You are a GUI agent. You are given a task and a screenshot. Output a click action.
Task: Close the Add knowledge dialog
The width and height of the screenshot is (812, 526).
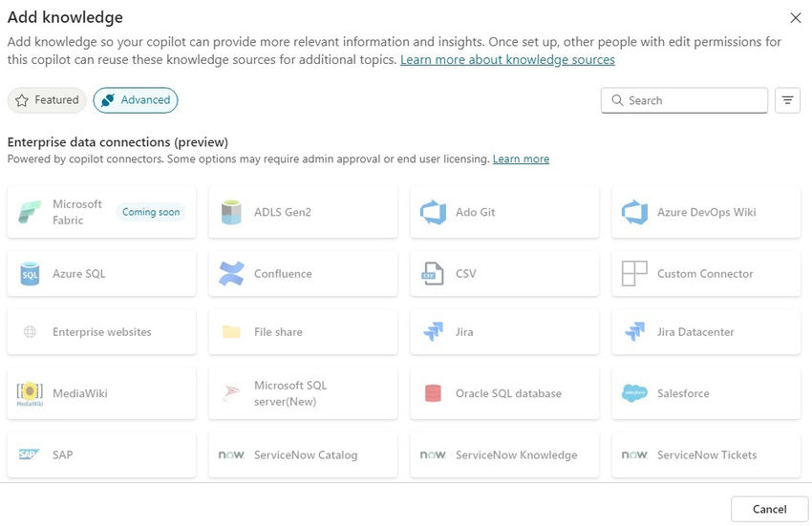(x=795, y=18)
